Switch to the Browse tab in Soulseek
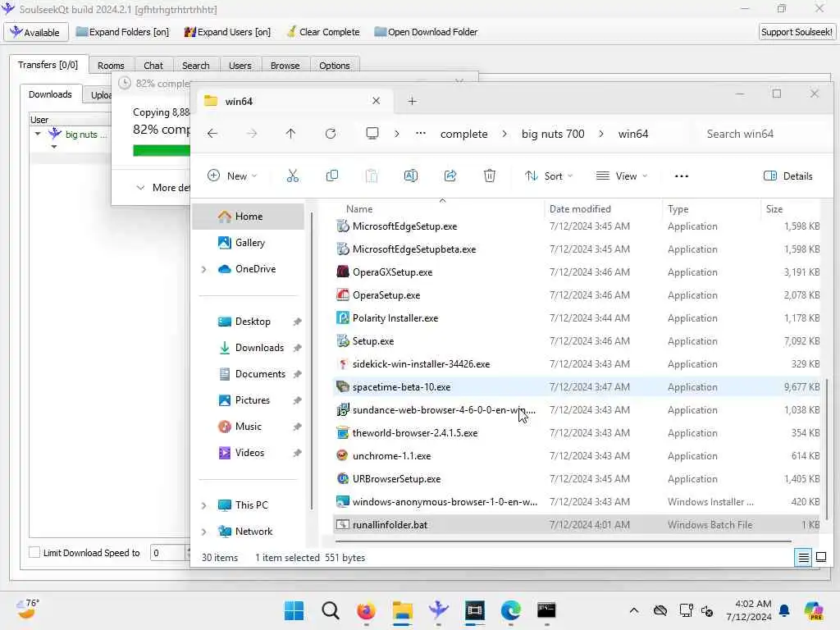Image resolution: width=840 pixels, height=630 pixels. (x=285, y=66)
